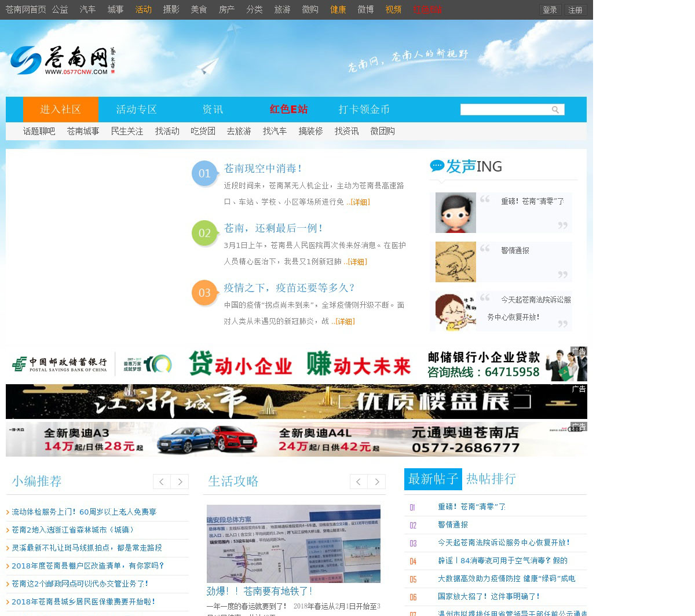
Task: Open the 活动专区 navigation tab
Action: [136, 110]
